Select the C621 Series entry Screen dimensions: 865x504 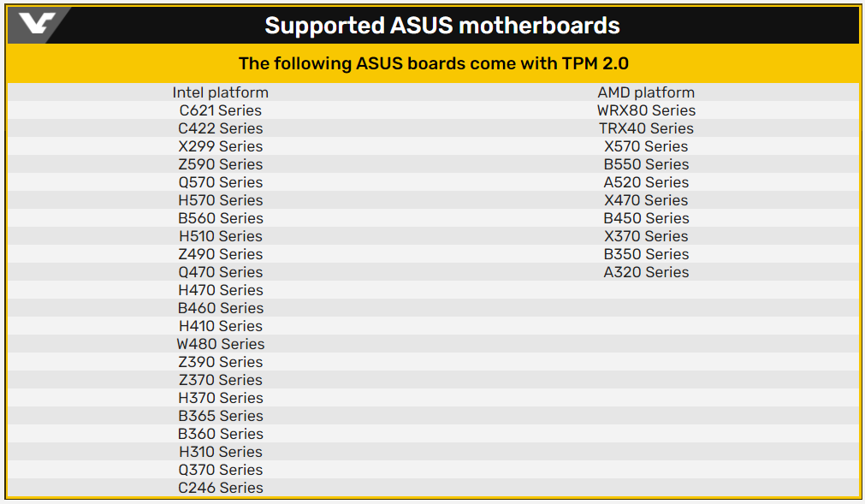[x=220, y=110]
